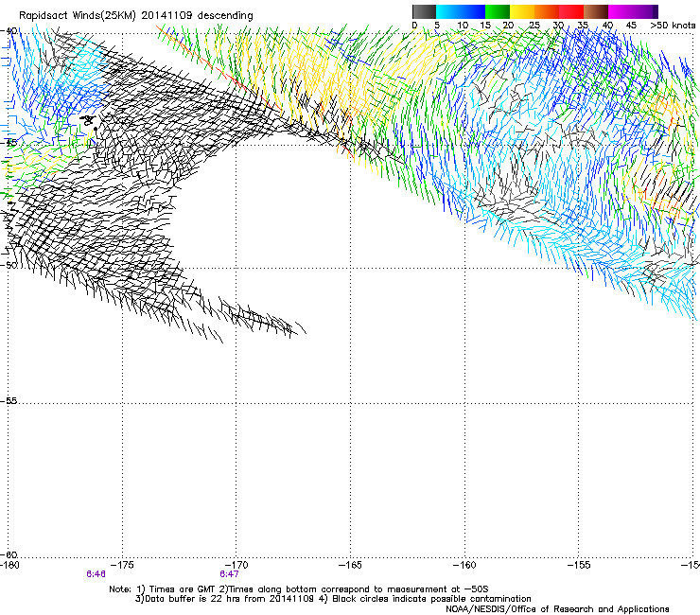Click the yellow 20-25 knots legend swatch
Image resolution: width=700 pixels, height=615 pixels.
click(x=522, y=11)
